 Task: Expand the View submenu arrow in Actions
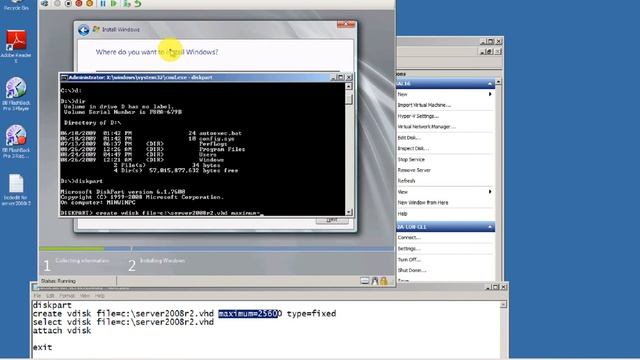tap(490, 192)
